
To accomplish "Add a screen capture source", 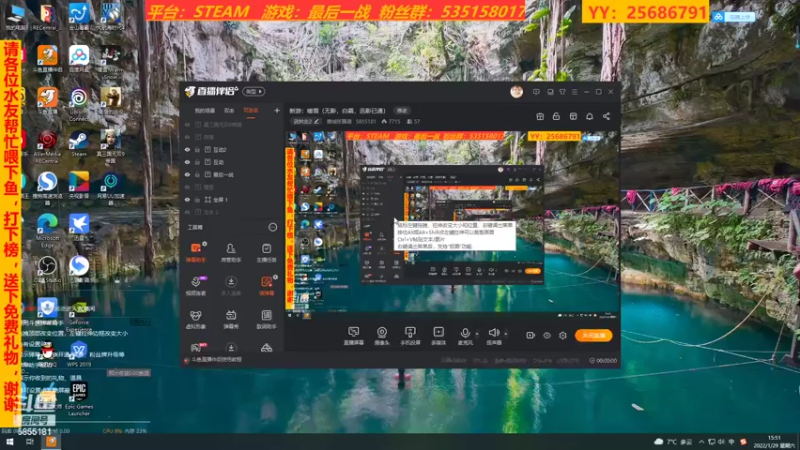I will [353, 336].
